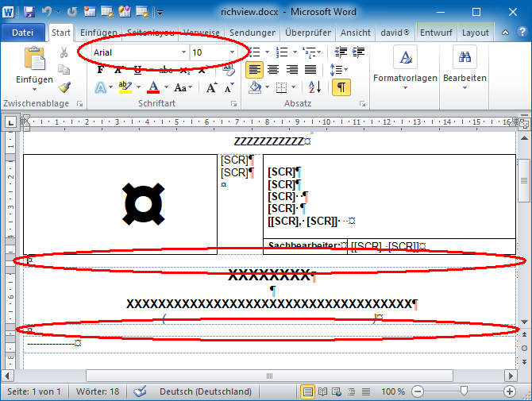Open the Customize Quick Access Toolbar dropdown
Image resolution: width=532 pixels, height=401 pixels.
(x=160, y=13)
